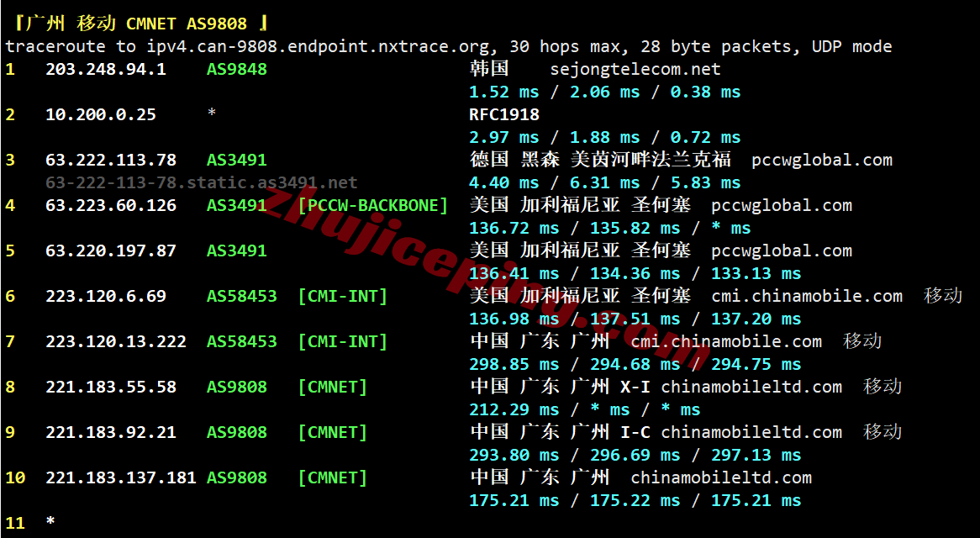Click AS58453 on hop 6
The width and height of the screenshot is (980, 538).
pyautogui.click(x=242, y=296)
